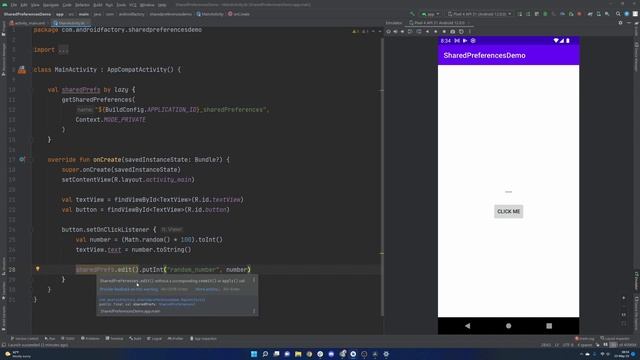Click the Provide feedback on this warning link

click(129, 289)
